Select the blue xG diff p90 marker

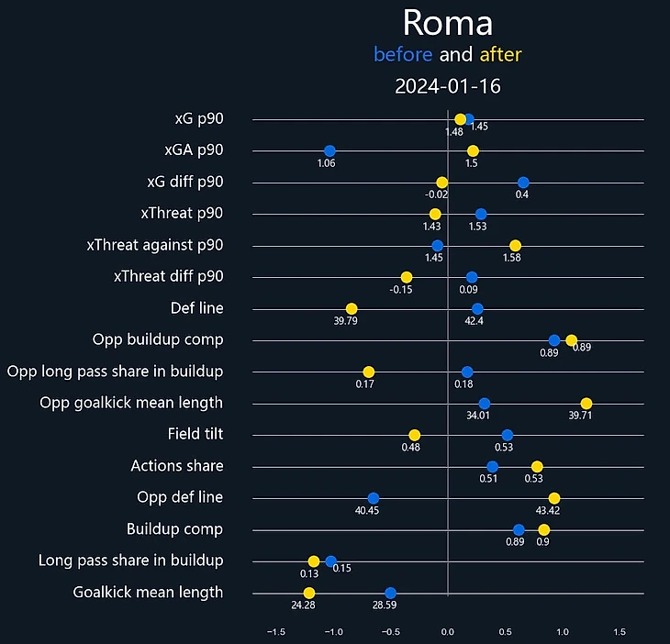523,183
